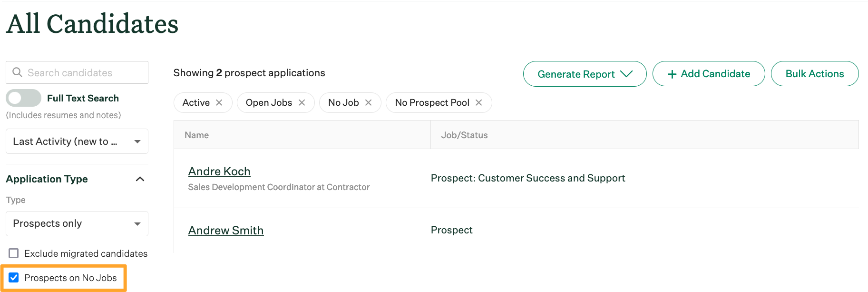Click the dropdown arrow on Prospects only

pos(138,223)
